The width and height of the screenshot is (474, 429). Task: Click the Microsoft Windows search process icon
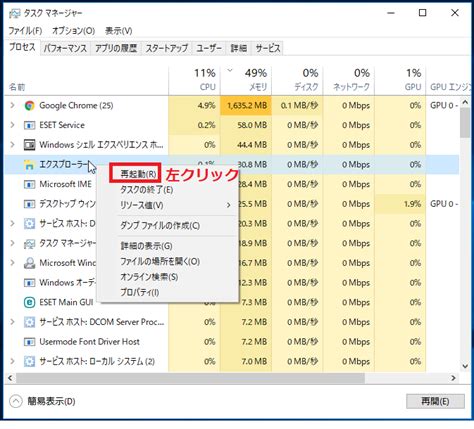coord(29,263)
